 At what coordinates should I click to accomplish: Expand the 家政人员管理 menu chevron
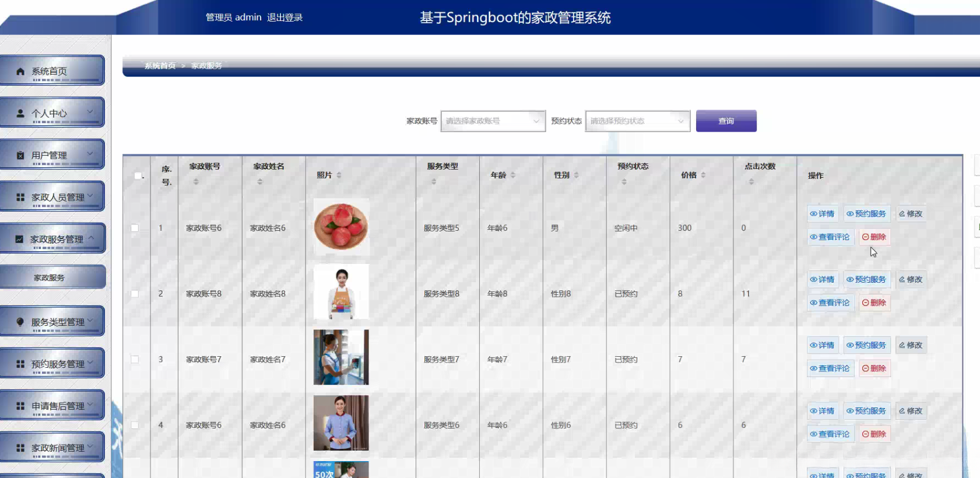90,195
